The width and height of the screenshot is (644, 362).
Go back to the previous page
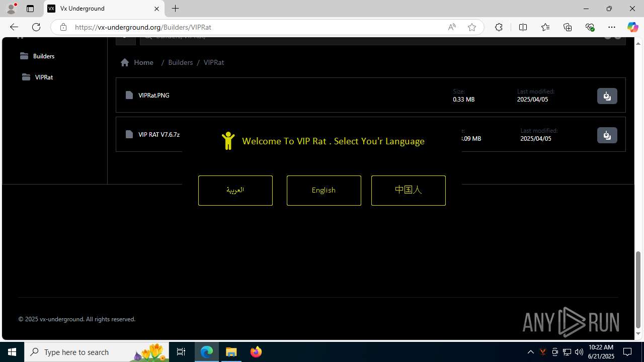(x=14, y=27)
